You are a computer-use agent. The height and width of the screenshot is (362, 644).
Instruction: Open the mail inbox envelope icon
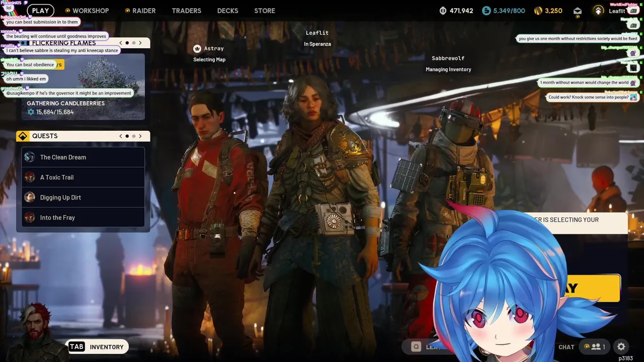(x=578, y=11)
